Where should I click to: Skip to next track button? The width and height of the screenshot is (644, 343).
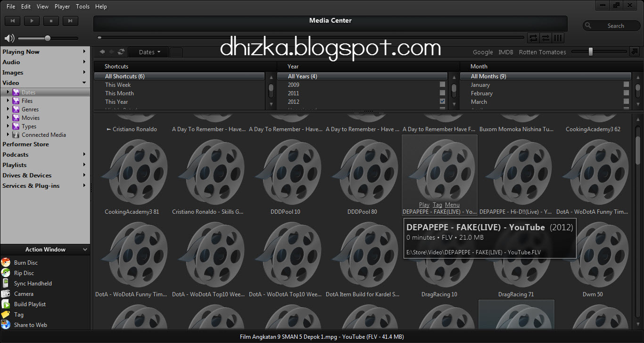70,20
